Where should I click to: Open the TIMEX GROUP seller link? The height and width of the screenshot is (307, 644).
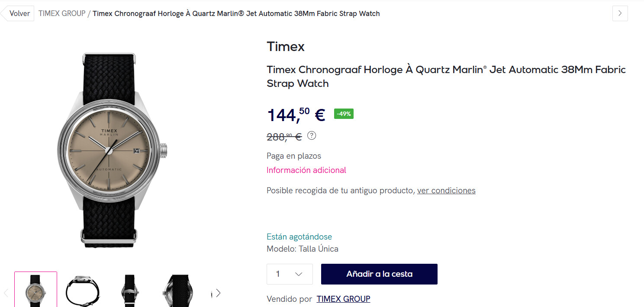pyautogui.click(x=343, y=299)
